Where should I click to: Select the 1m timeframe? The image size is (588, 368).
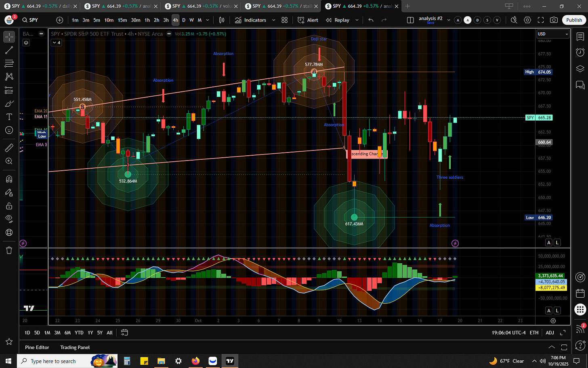coord(75,20)
